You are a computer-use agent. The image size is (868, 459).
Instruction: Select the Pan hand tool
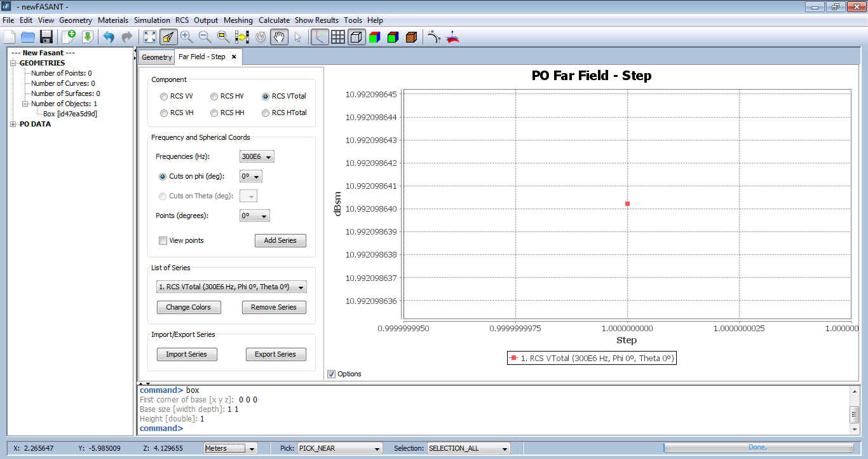pyautogui.click(x=278, y=37)
